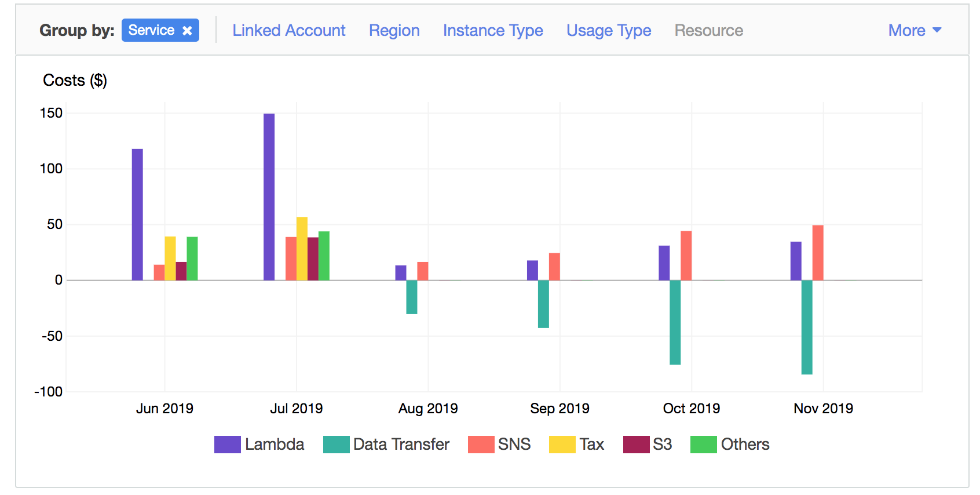Expand the More dropdown
This screenshot has width=980, height=495.
click(907, 31)
